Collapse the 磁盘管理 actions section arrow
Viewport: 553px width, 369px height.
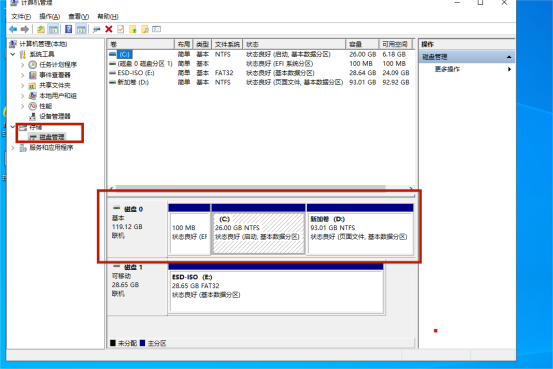(509, 57)
